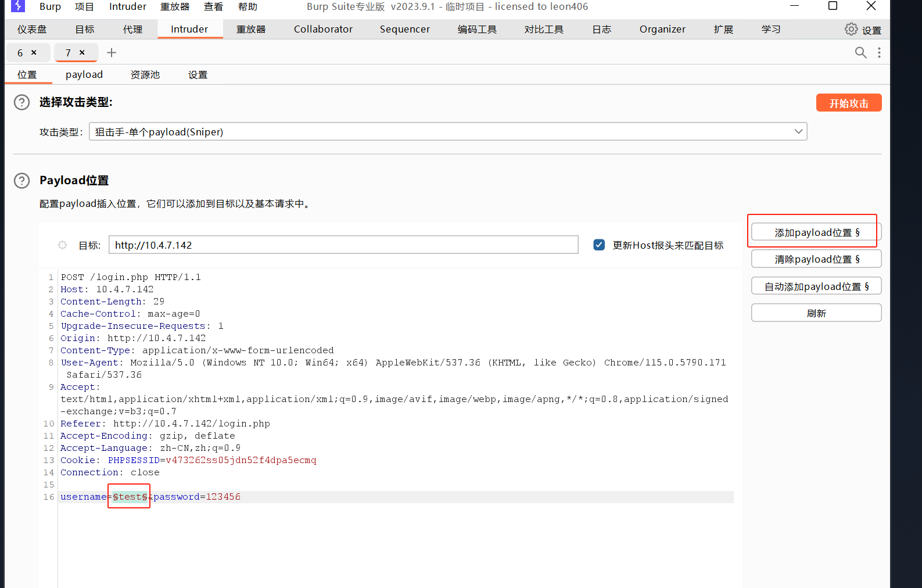Switch to the 代理 tab
Viewport: 922px width, 588px height.
[132, 29]
